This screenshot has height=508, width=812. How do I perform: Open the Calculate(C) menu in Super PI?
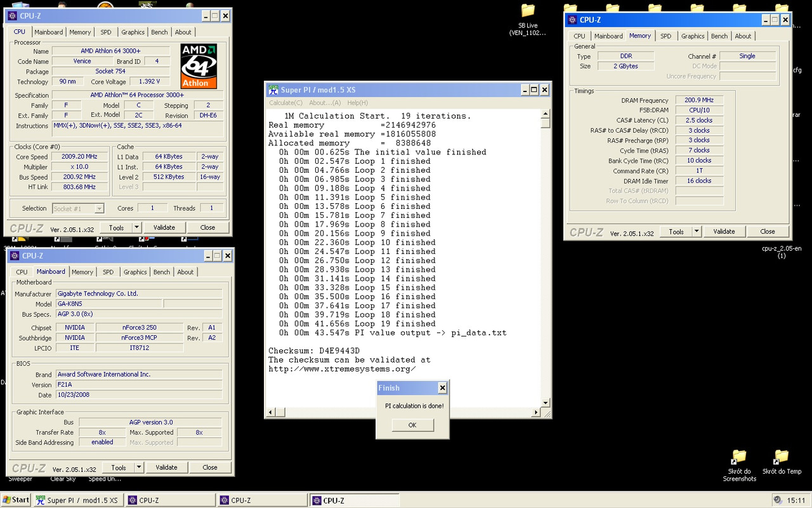coord(285,103)
